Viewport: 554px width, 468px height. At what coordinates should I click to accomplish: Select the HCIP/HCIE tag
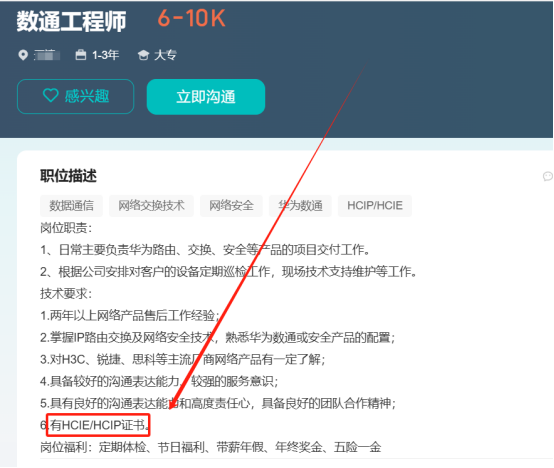coord(375,206)
